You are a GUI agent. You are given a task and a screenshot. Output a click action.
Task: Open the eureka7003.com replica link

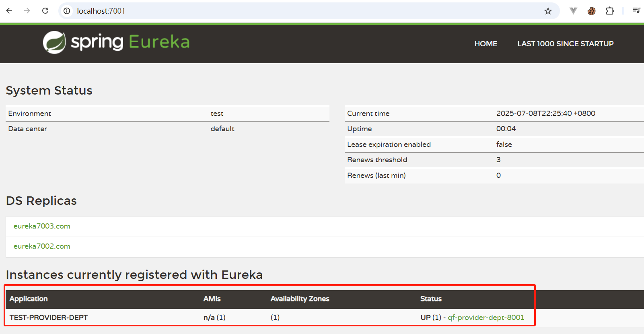pyautogui.click(x=42, y=226)
